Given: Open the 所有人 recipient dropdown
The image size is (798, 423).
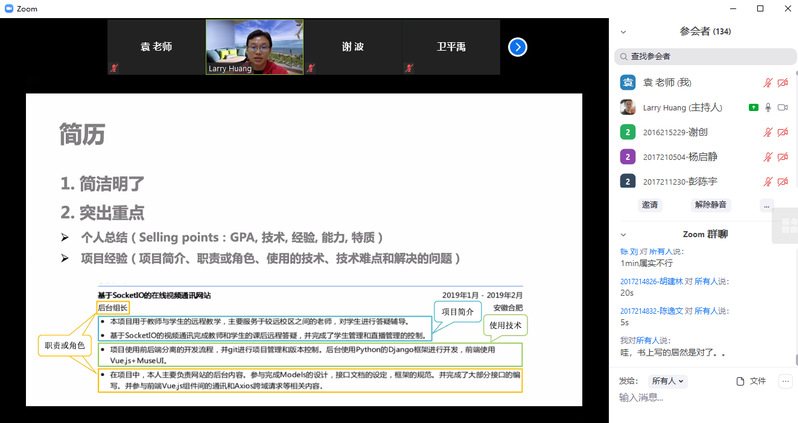Looking at the screenshot, I should 666,381.
